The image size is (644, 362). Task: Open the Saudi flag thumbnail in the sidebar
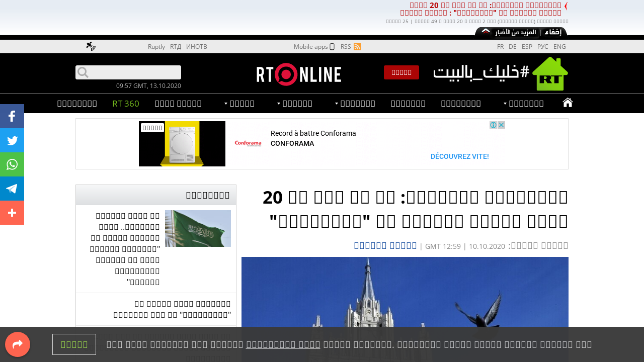click(198, 228)
